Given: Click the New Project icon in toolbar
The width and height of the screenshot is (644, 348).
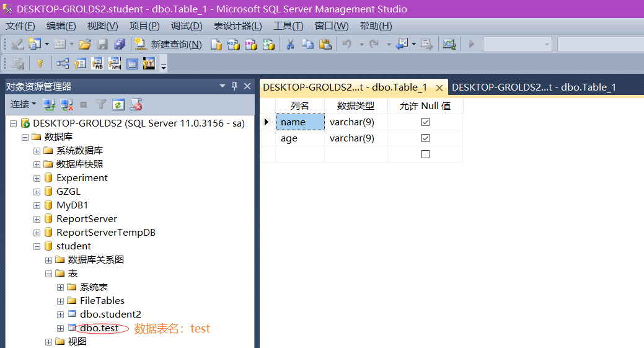Looking at the screenshot, I should [x=35, y=43].
